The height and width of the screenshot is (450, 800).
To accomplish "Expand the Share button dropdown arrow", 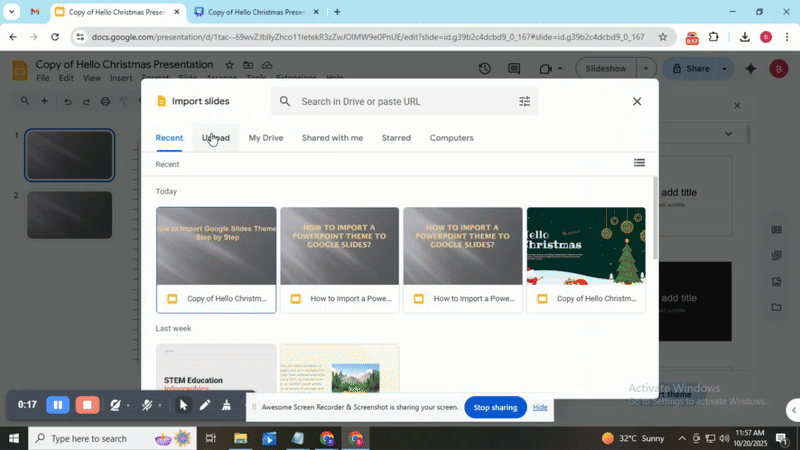I will [x=726, y=69].
